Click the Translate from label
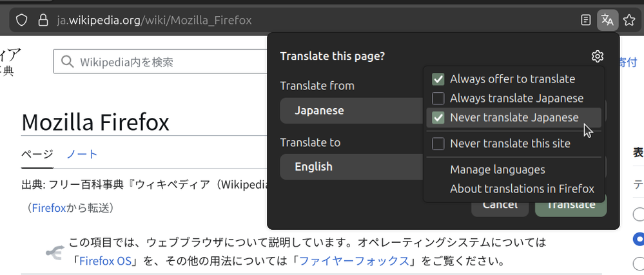 click(x=317, y=86)
